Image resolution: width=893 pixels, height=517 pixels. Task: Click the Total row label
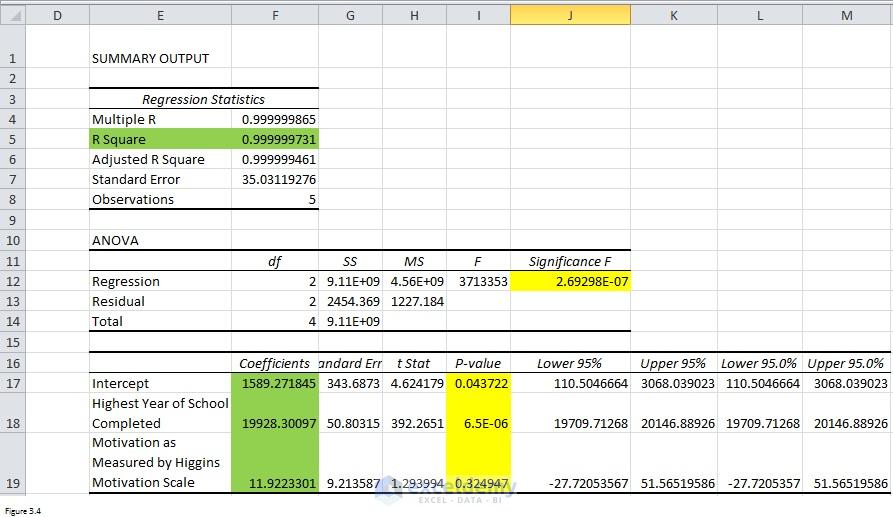161,321
